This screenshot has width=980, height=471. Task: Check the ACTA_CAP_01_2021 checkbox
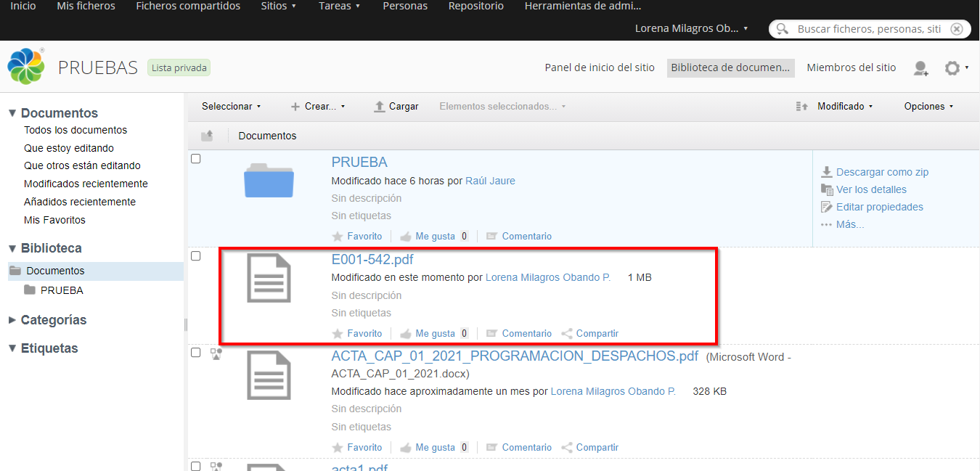(x=195, y=352)
